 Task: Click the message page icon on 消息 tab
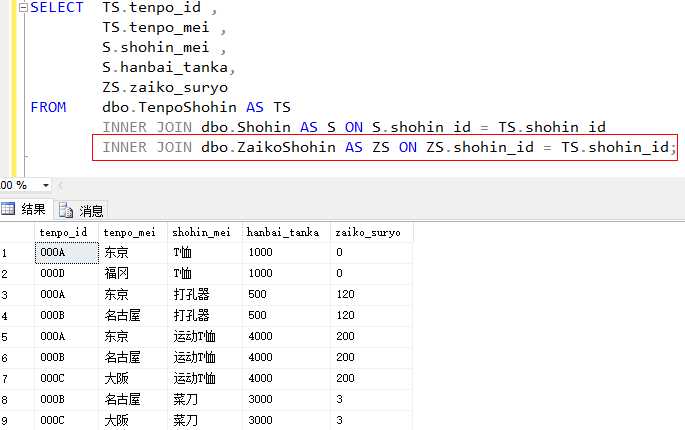66,211
